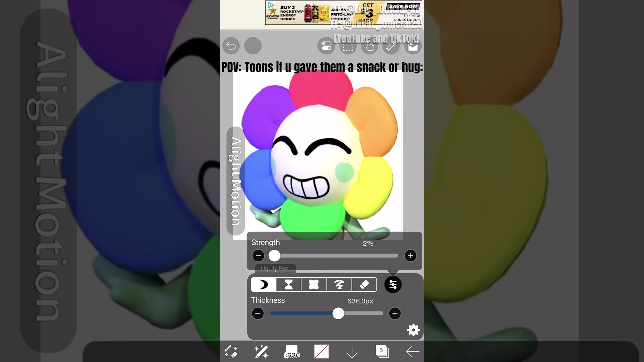Open the layers panel showing 5 layers
644x362 pixels.
(x=382, y=351)
